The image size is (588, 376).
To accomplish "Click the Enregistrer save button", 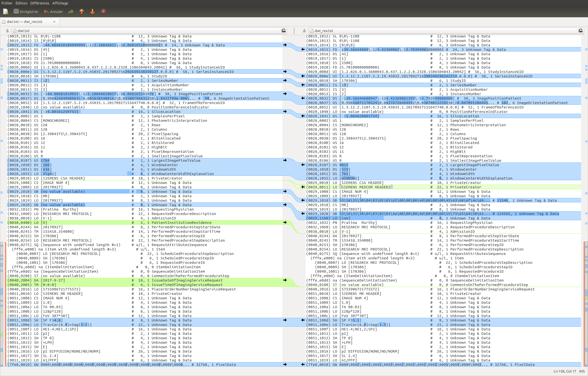I will coord(26,12).
